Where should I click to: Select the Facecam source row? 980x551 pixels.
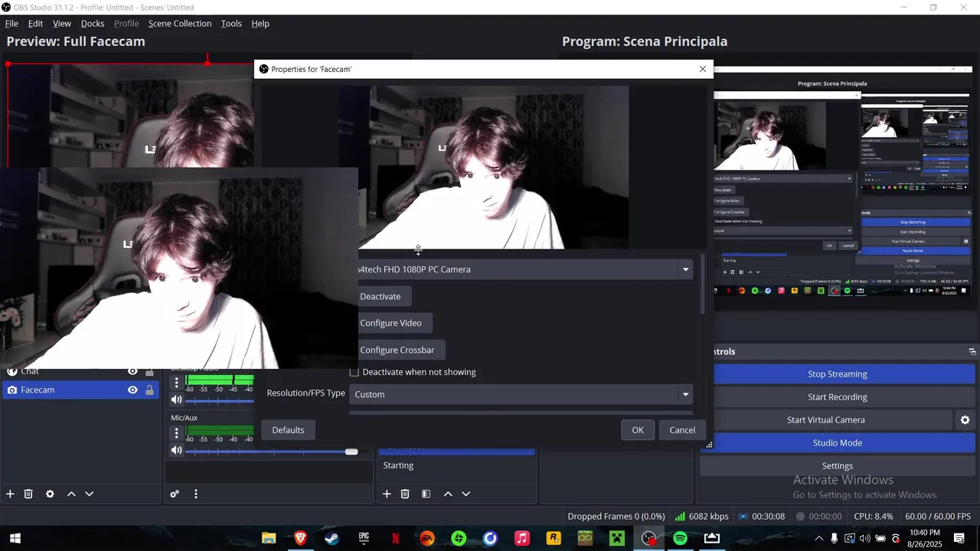(80, 390)
